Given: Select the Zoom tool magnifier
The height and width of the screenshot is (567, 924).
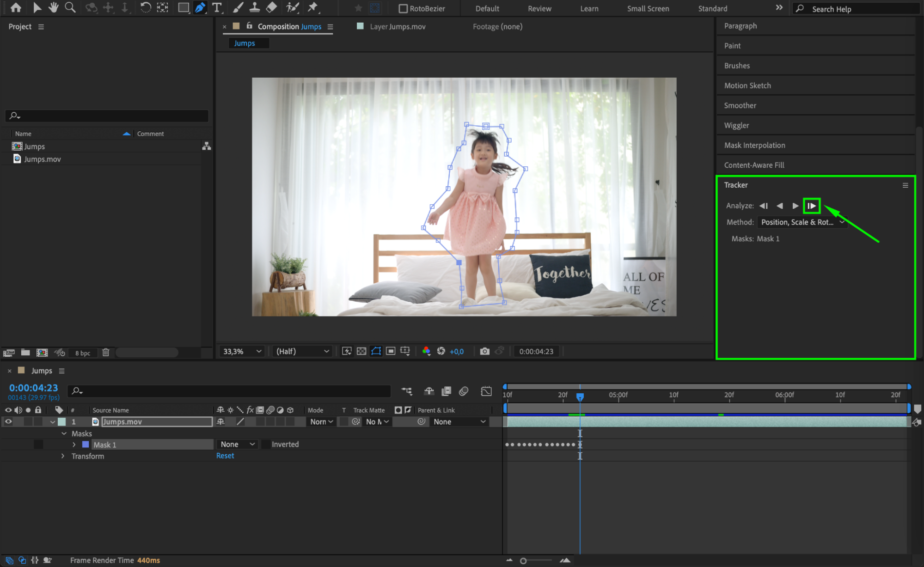Looking at the screenshot, I should [70, 7].
